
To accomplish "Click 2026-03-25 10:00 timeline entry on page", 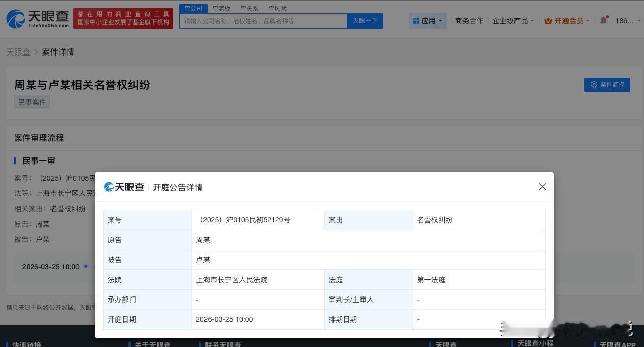I will pos(51,267).
